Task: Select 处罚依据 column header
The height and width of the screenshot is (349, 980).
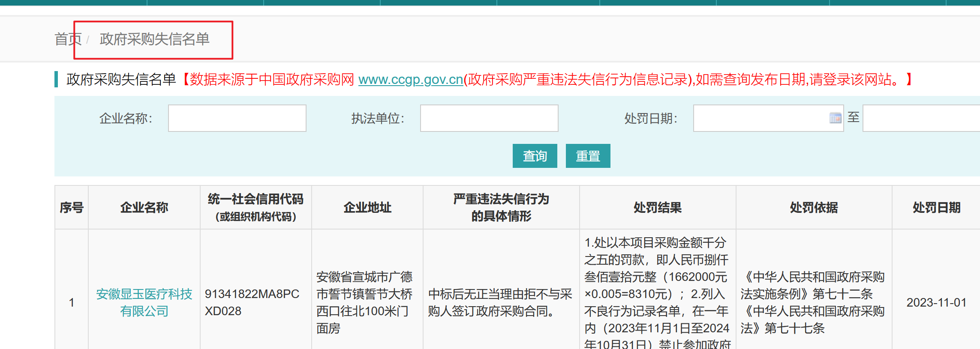Action: click(x=814, y=208)
